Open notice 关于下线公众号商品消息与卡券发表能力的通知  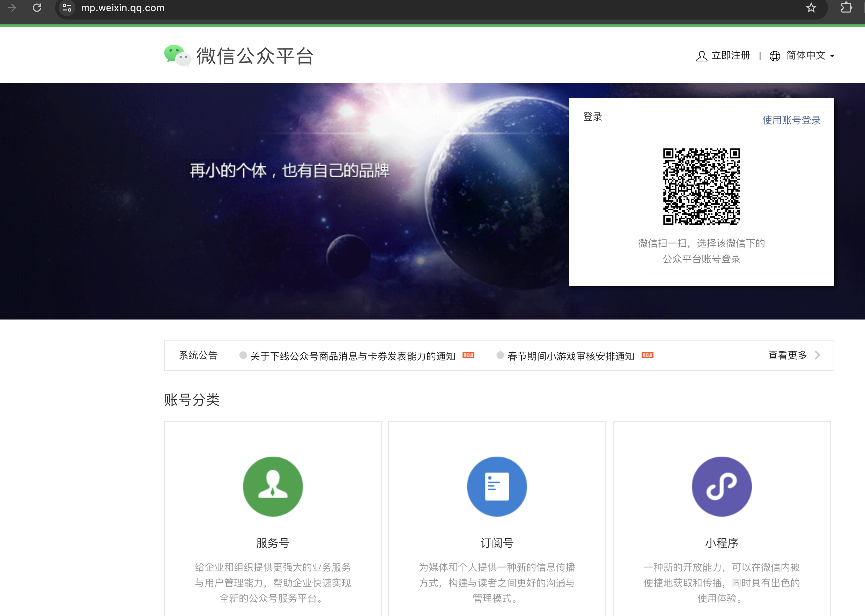click(352, 356)
